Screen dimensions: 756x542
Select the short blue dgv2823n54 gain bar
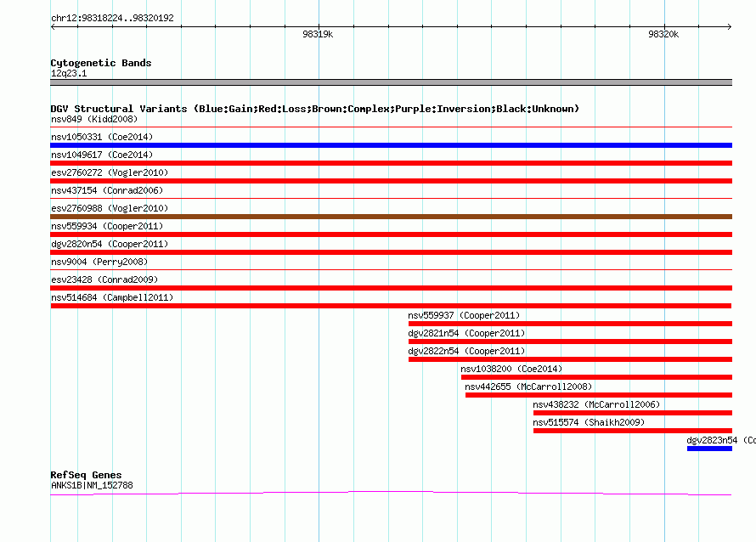(x=710, y=449)
